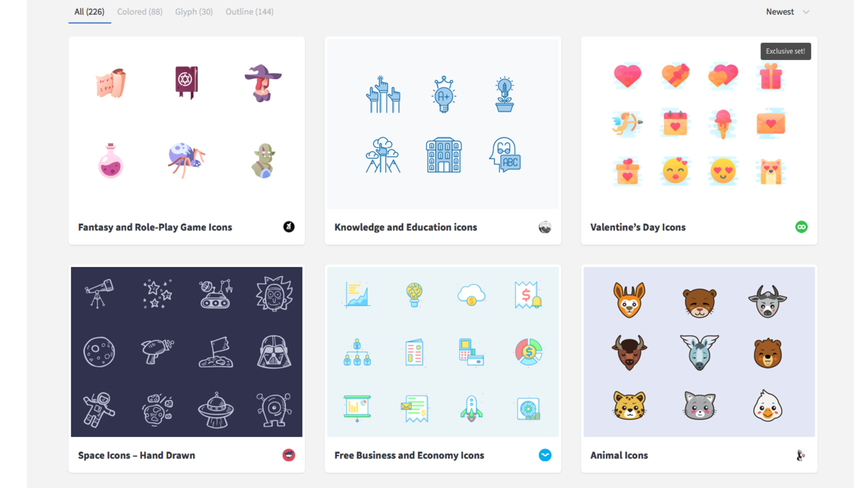Viewport: 868px width, 488px height.
Task: Click the pink potion flask icon
Action: coord(111,161)
